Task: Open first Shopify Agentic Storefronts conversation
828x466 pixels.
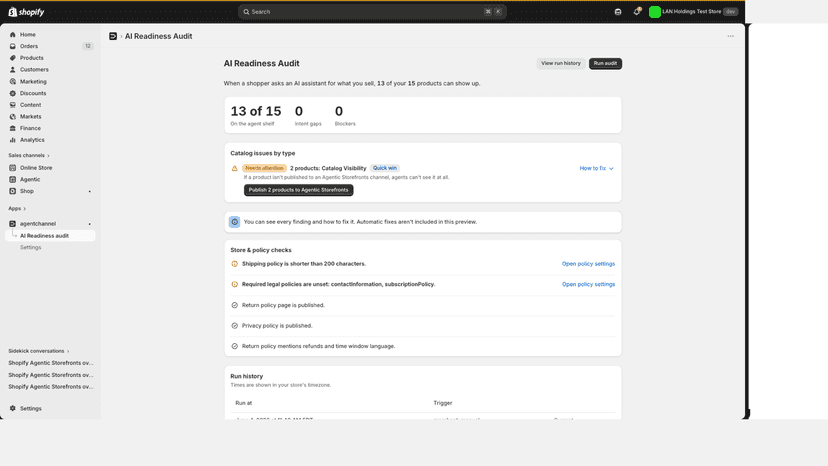Action: [x=51, y=363]
